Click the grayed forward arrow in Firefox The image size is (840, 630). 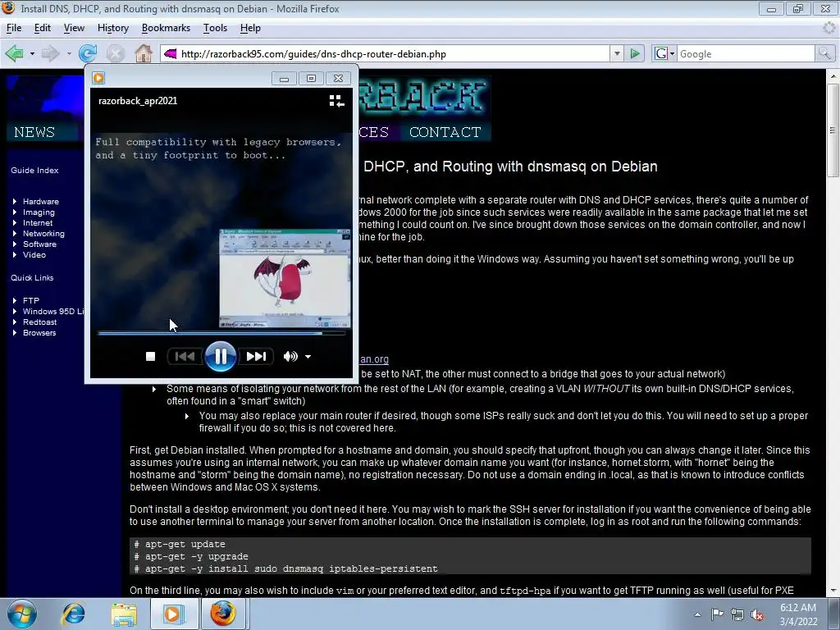tap(50, 53)
